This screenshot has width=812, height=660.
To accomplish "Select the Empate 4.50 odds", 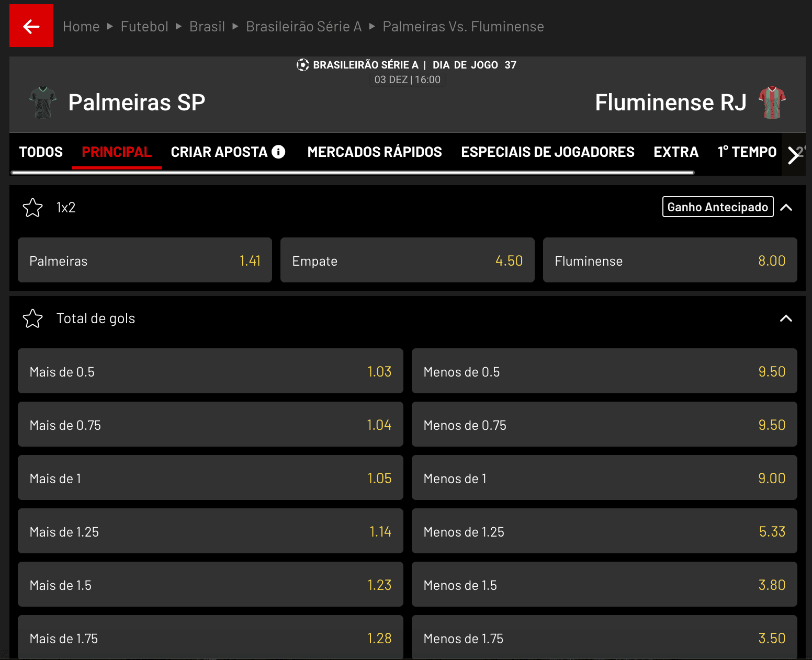I will pos(408,260).
